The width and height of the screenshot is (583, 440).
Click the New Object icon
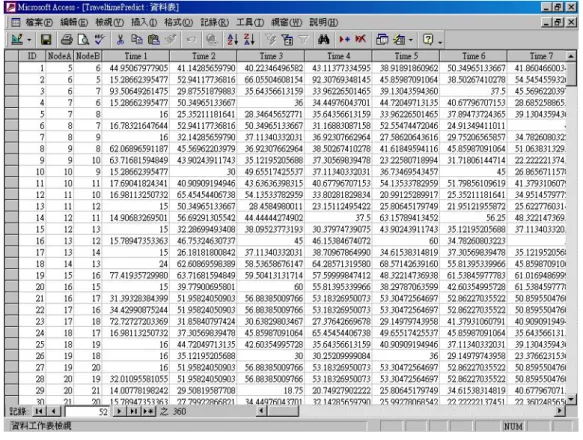tap(399, 39)
